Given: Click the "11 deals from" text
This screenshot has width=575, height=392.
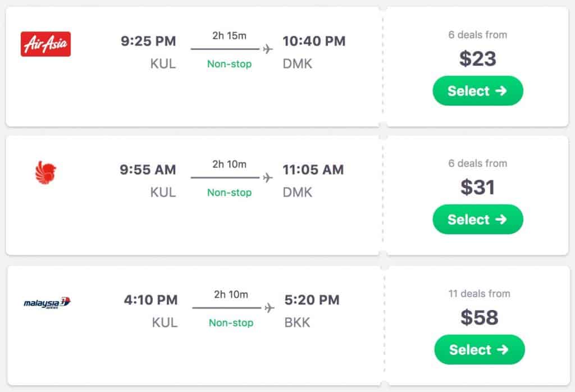Looking at the screenshot, I should click(x=479, y=294).
